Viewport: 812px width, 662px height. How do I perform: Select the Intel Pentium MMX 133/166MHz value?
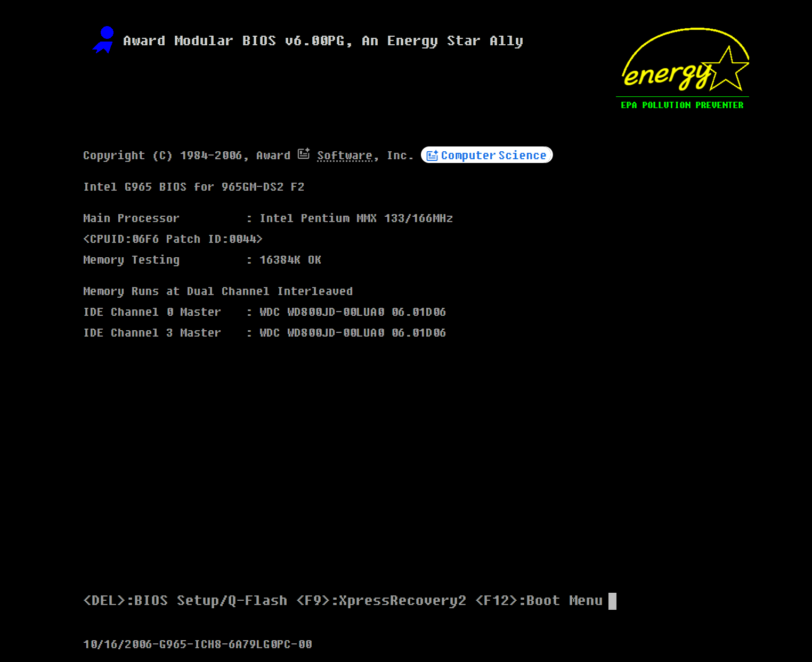[x=356, y=218]
